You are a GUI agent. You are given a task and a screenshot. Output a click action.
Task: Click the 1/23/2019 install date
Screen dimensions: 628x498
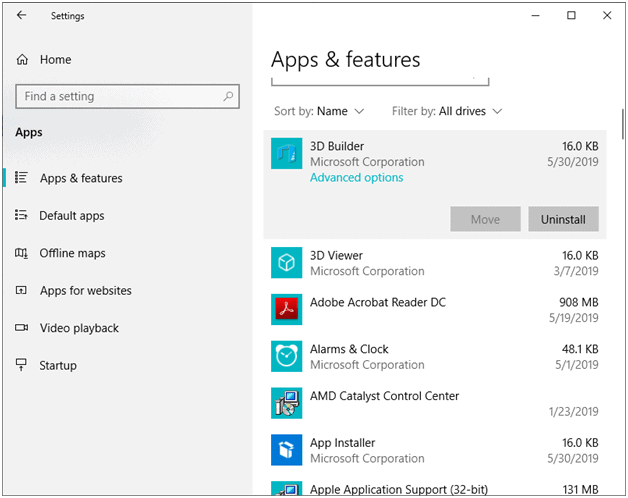[574, 411]
